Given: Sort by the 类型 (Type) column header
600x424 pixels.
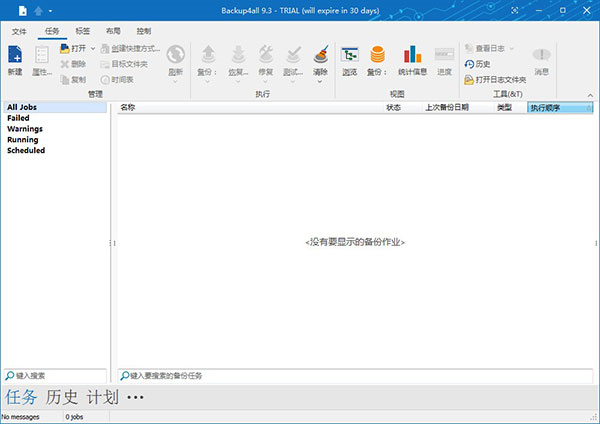Looking at the screenshot, I should (x=510, y=108).
